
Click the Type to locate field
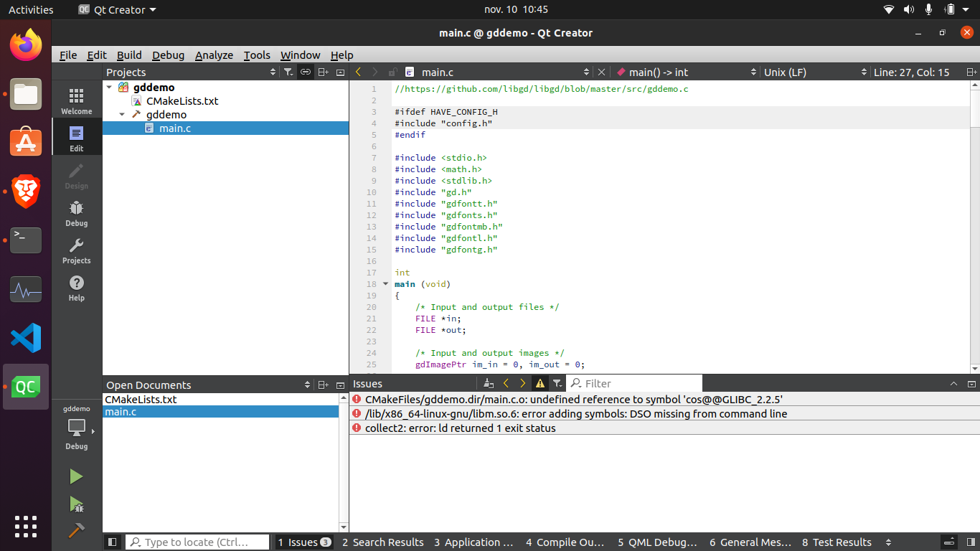198,542
